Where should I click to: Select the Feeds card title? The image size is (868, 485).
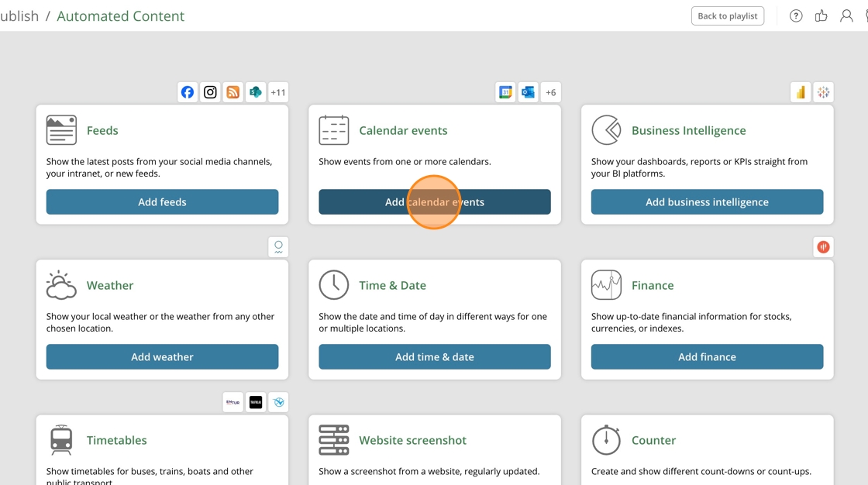tap(102, 131)
